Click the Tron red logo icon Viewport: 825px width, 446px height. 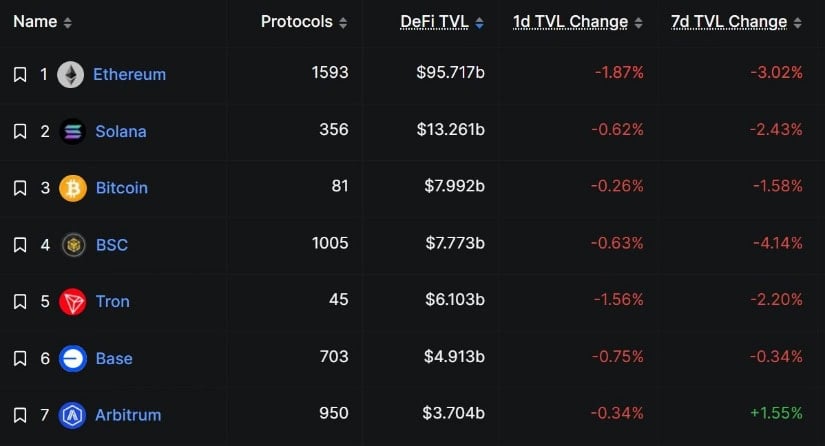click(73, 302)
